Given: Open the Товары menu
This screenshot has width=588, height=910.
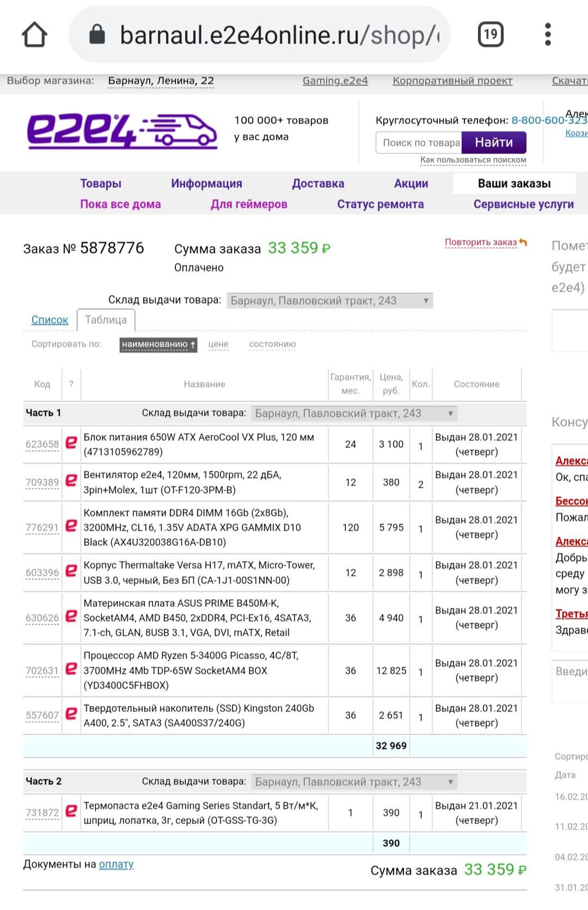Looking at the screenshot, I should pos(100,184).
